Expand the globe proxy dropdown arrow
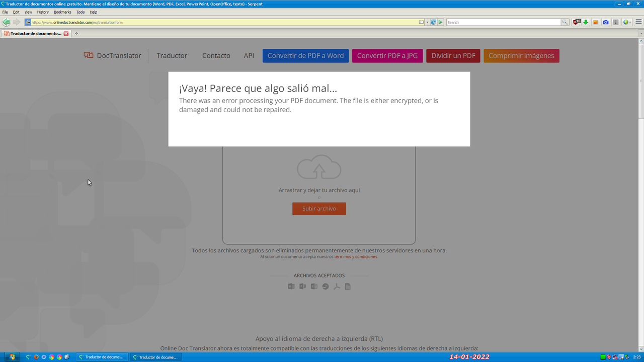The width and height of the screenshot is (644, 362). (630, 22)
